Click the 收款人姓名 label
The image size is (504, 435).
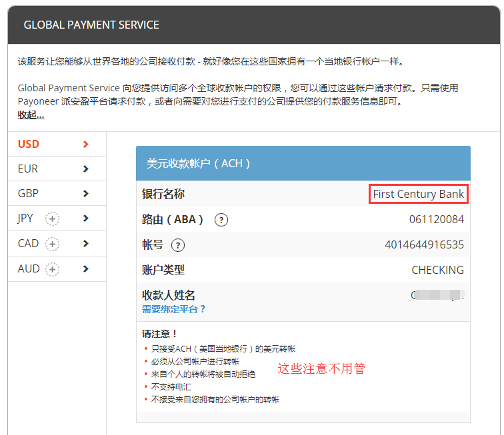[x=169, y=295]
